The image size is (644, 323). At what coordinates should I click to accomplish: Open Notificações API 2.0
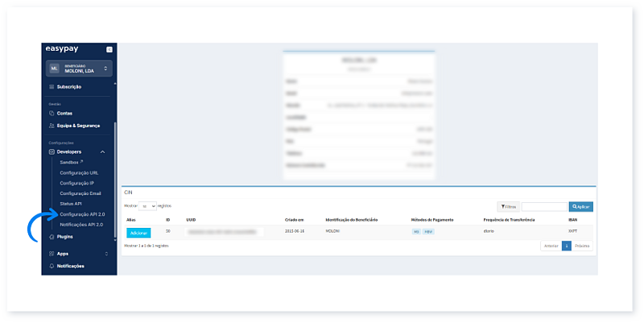(x=81, y=225)
